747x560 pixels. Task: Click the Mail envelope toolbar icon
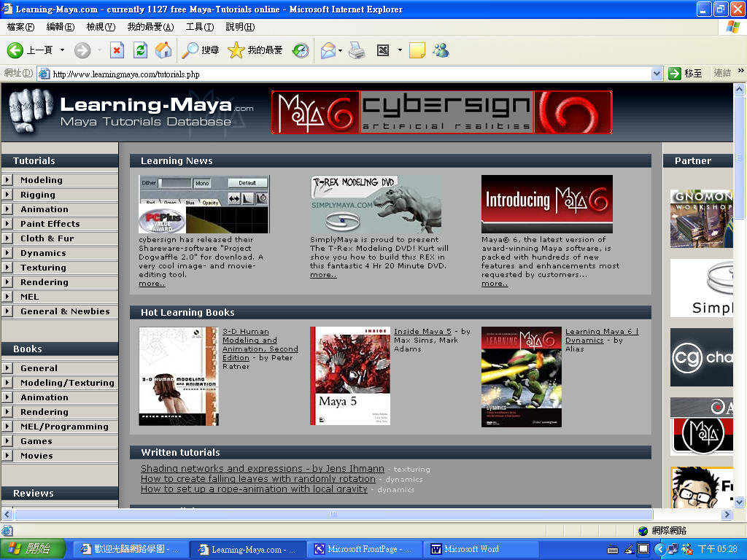pos(328,50)
